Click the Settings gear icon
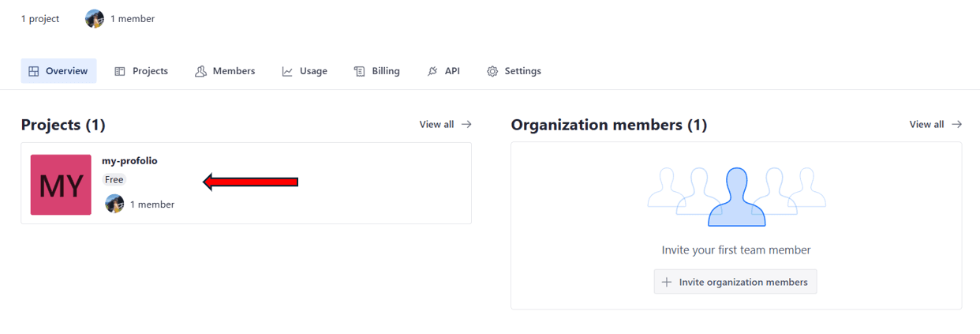980x334 pixels. (492, 71)
